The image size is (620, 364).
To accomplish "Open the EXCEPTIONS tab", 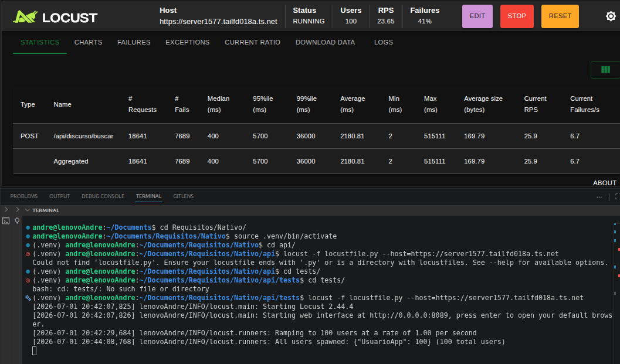I will tap(188, 42).
